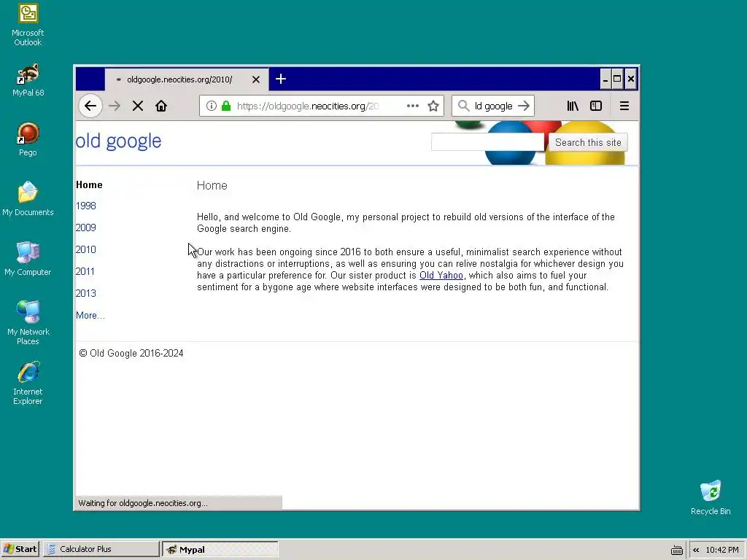Show site information via the info icon
Image resolution: width=747 pixels, height=560 pixels.
coord(211,106)
